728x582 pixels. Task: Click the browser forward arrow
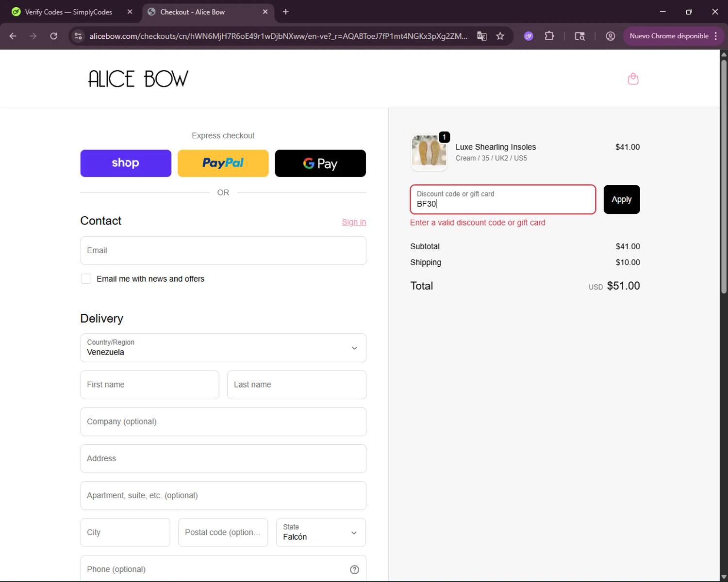coord(33,36)
